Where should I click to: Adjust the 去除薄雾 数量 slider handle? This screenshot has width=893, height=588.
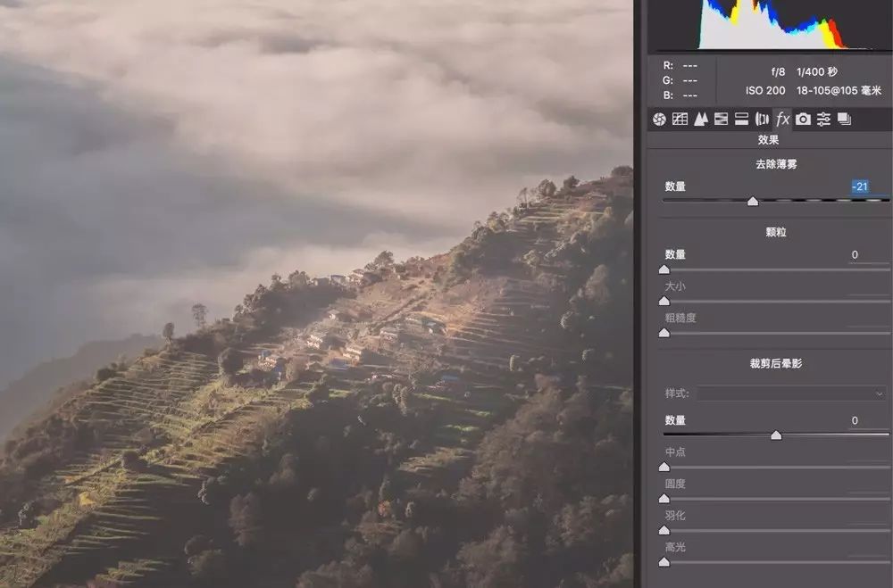point(753,202)
